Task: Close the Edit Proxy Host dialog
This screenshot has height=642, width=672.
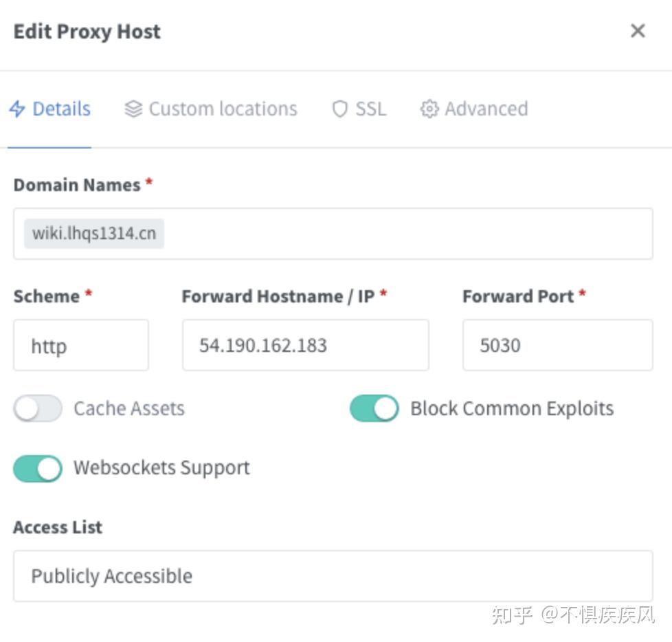Action: [x=638, y=31]
